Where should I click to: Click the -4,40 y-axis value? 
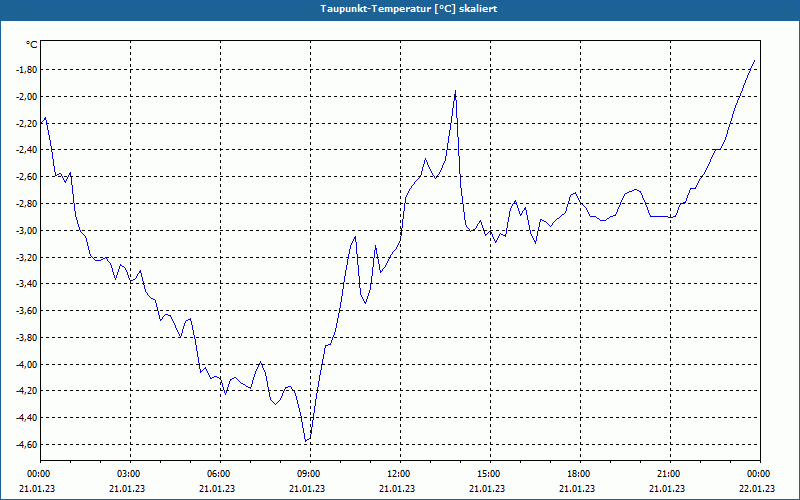point(27,417)
